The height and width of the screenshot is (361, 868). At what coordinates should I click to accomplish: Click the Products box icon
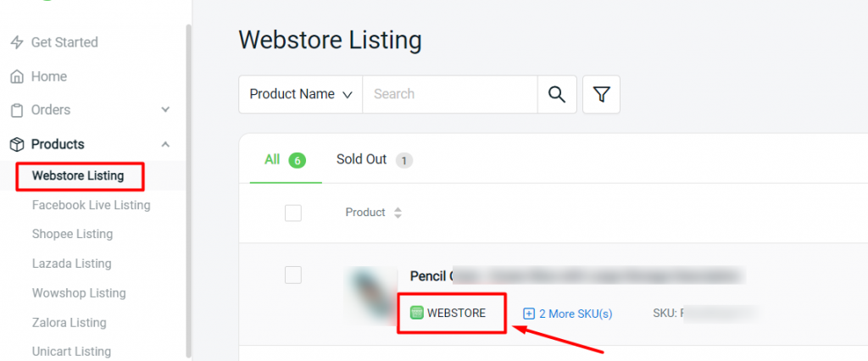click(17, 145)
